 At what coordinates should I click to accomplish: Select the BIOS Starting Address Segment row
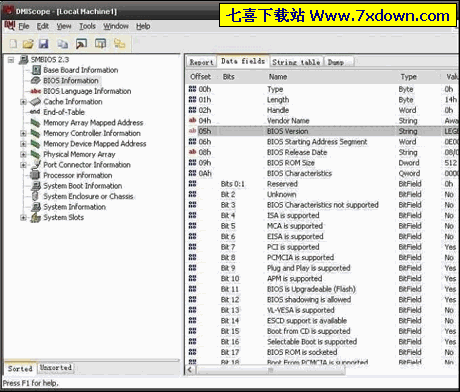point(323,142)
